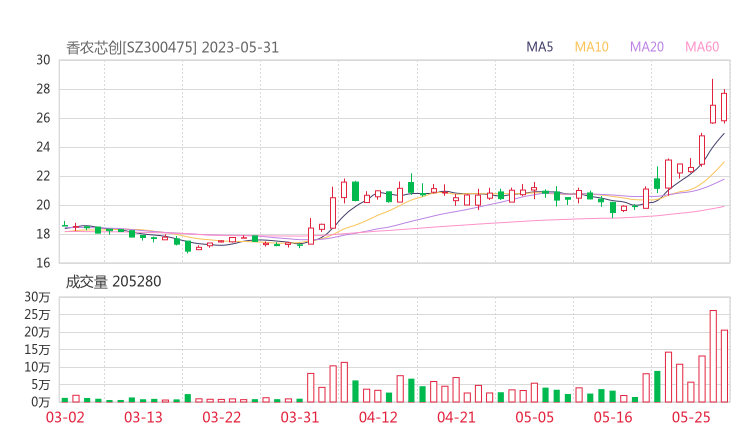Select the volume axis label 0万
This screenshot has height=440, width=740.
click(x=40, y=402)
